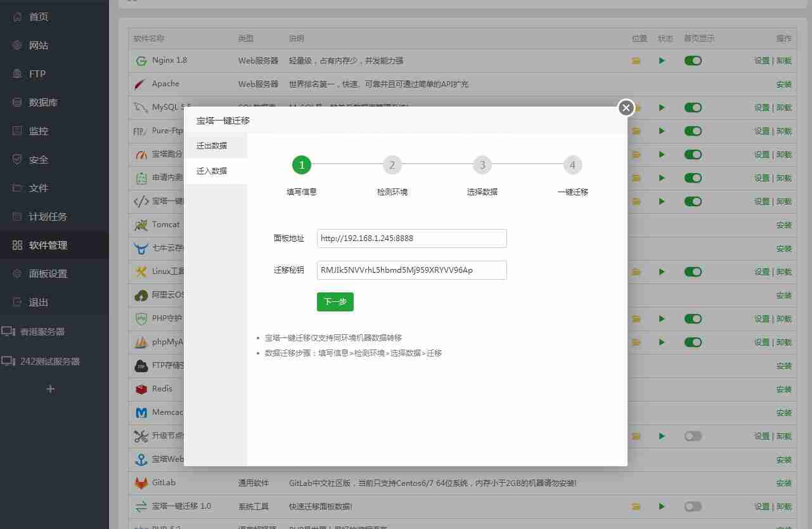
Task: Click the Nginx 1.8 software icon
Action: [x=141, y=60]
